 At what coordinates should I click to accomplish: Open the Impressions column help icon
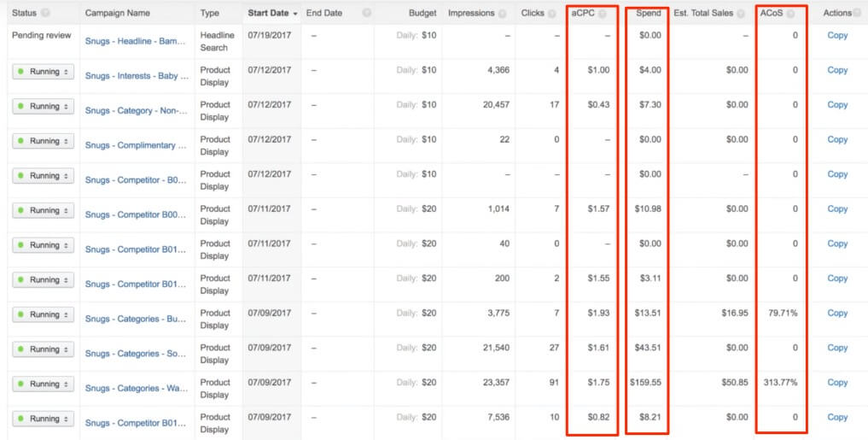pyautogui.click(x=502, y=14)
